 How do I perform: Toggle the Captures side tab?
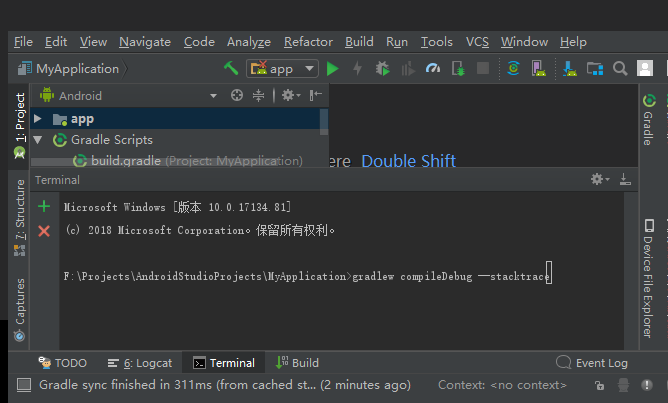coord(20,310)
